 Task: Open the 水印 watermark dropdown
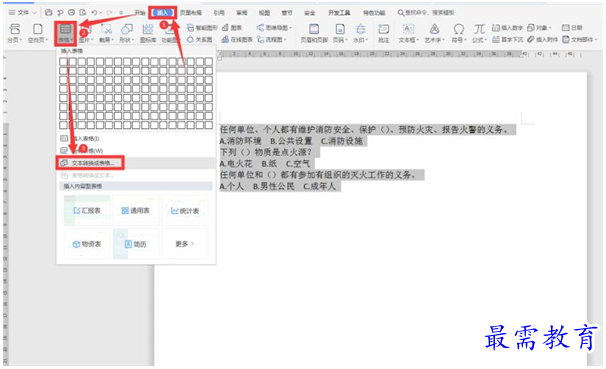point(360,33)
